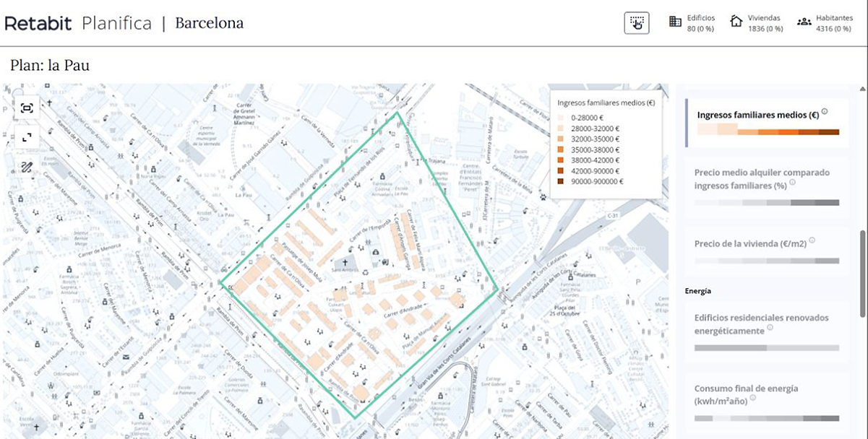Show info for Edificios residenciales renovados energéticamente
This screenshot has width=868, height=439.
point(770,328)
